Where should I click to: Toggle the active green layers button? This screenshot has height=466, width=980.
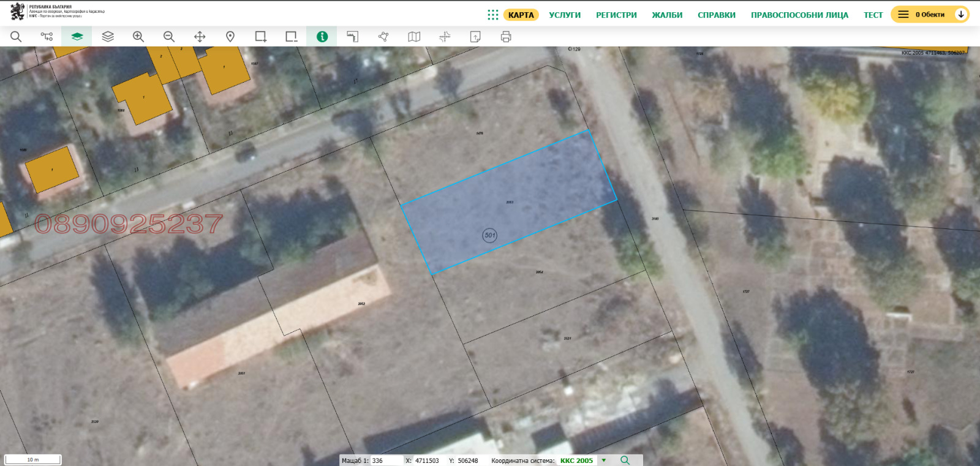(x=77, y=37)
